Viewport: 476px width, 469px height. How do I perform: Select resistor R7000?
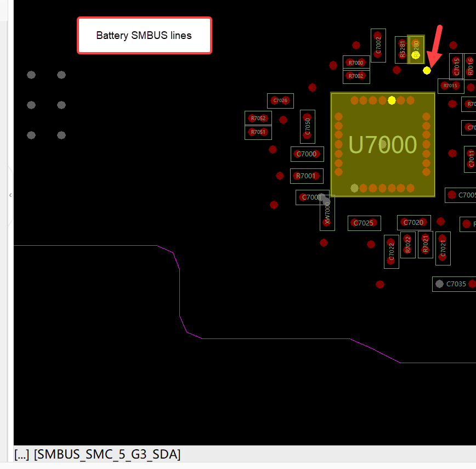(356, 63)
